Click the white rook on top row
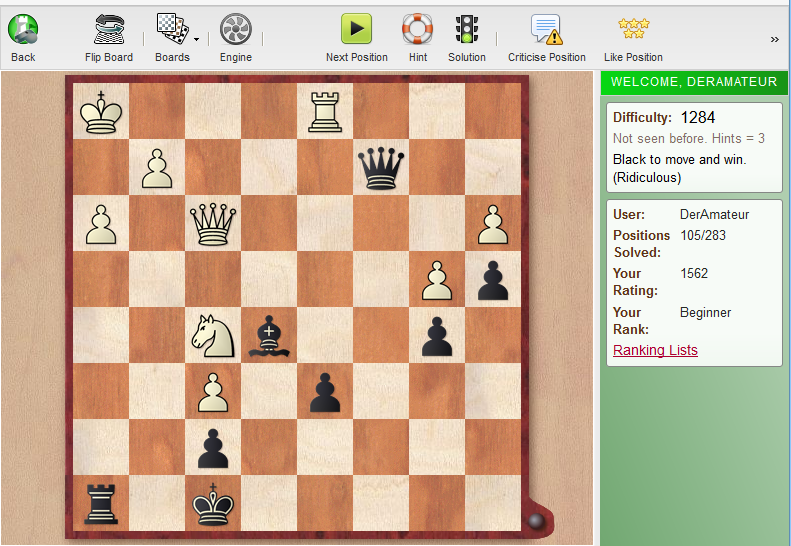 click(x=325, y=111)
